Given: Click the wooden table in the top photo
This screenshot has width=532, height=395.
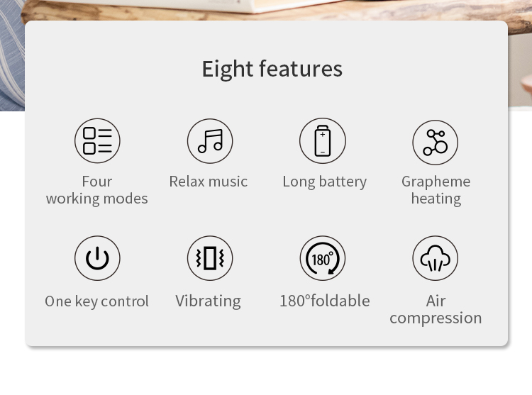Looking at the screenshot, I should (426, 10).
